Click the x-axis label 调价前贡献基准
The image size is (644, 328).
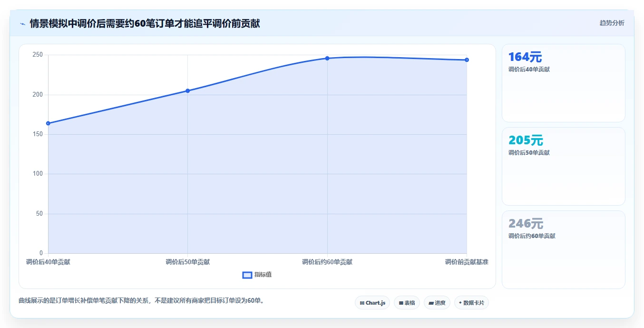pos(467,262)
